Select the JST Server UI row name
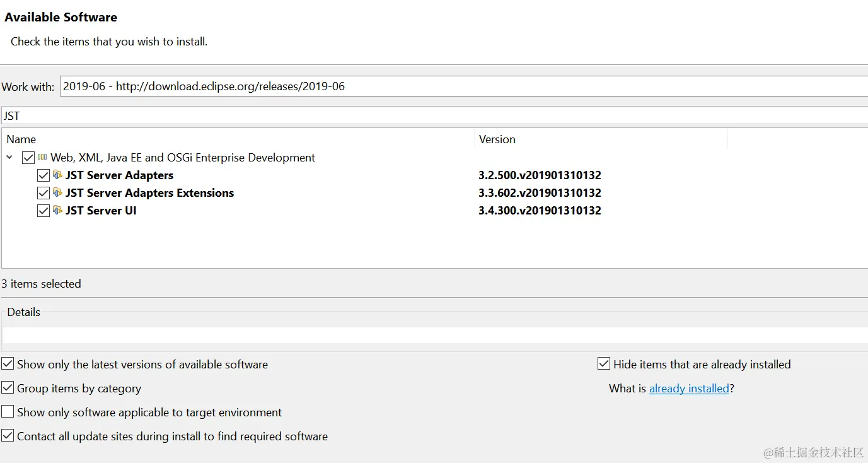Screen dimensions: 868x463 (101, 211)
